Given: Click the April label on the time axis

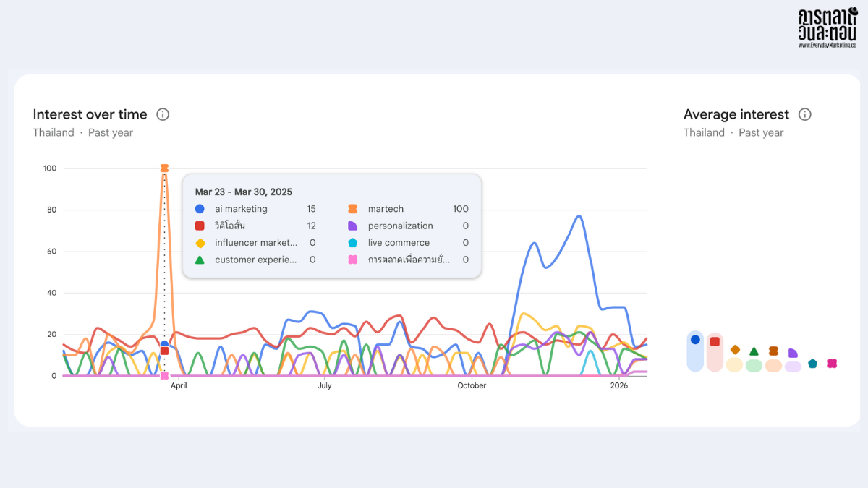Looking at the screenshot, I should pyautogui.click(x=179, y=386).
